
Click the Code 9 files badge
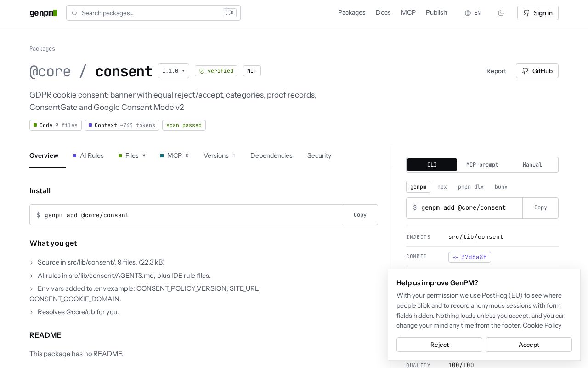coord(56,125)
